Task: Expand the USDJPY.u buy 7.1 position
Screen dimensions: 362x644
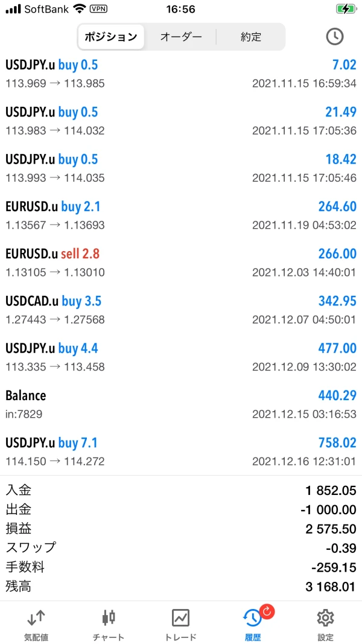Action: click(x=181, y=451)
